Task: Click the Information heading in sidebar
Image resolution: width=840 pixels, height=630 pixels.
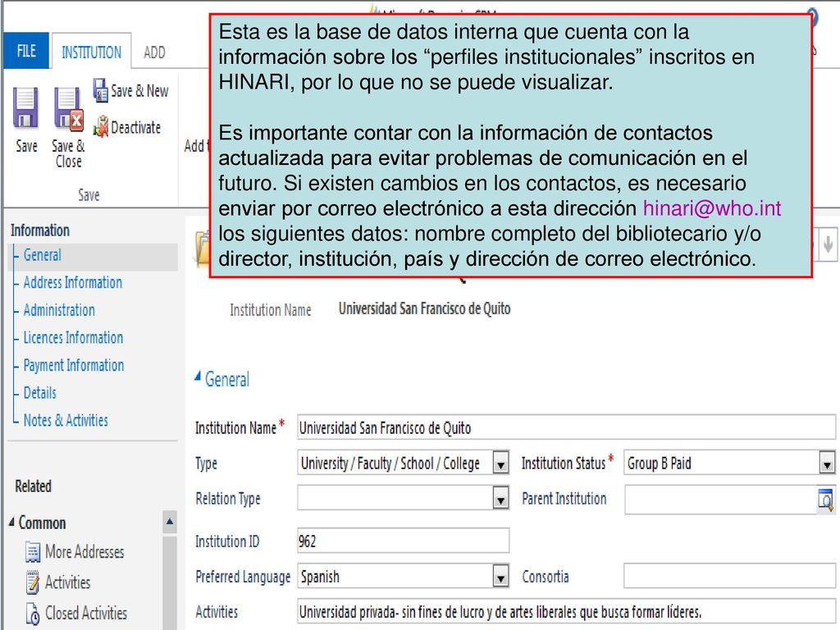Action: click(40, 231)
